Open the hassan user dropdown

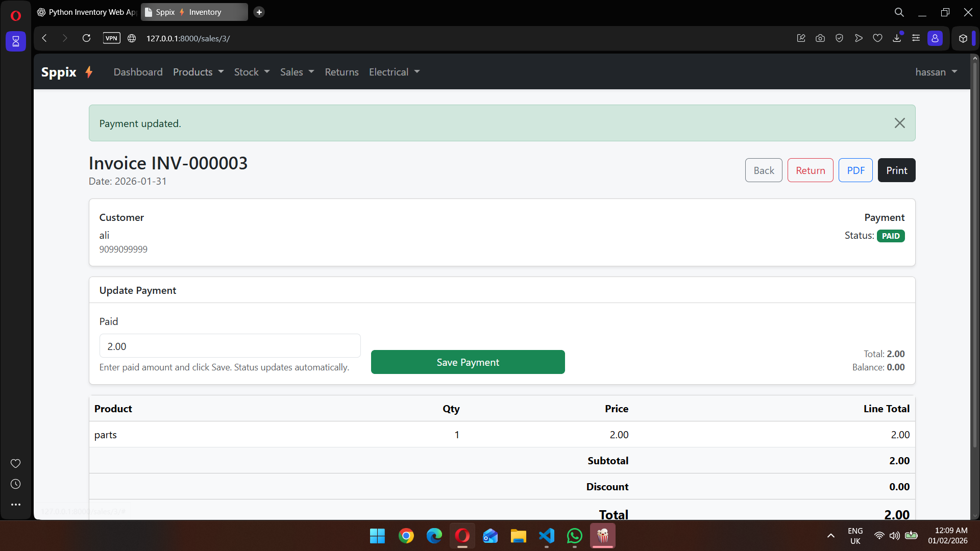pyautogui.click(x=936, y=72)
